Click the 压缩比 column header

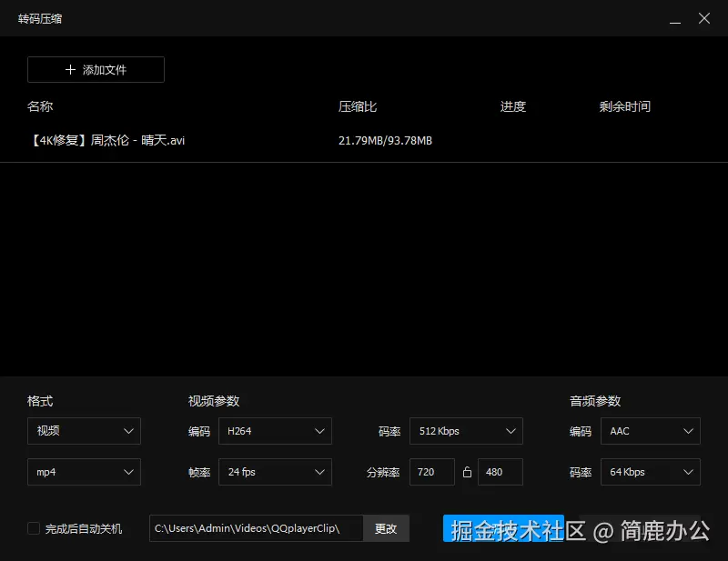[355, 106]
